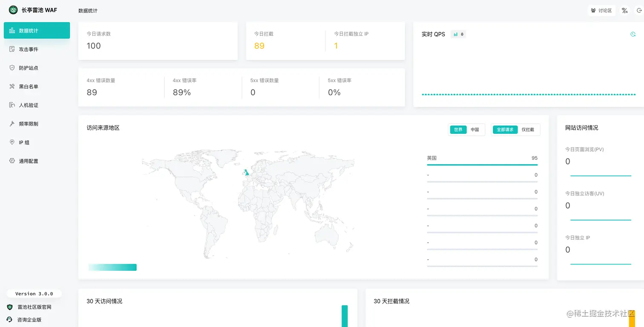The width and height of the screenshot is (644, 327).
Task: Click the 今日页面浏览(PV) label
Action: (x=584, y=149)
